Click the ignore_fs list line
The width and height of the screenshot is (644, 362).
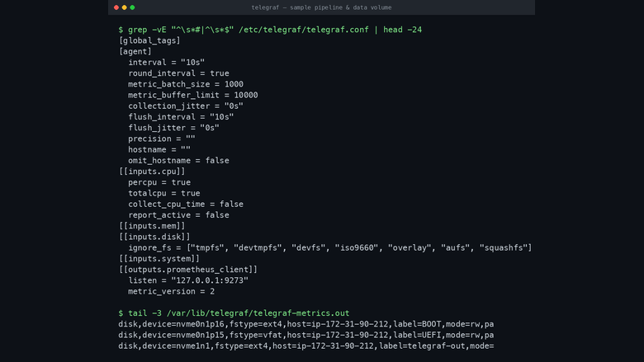click(x=330, y=247)
